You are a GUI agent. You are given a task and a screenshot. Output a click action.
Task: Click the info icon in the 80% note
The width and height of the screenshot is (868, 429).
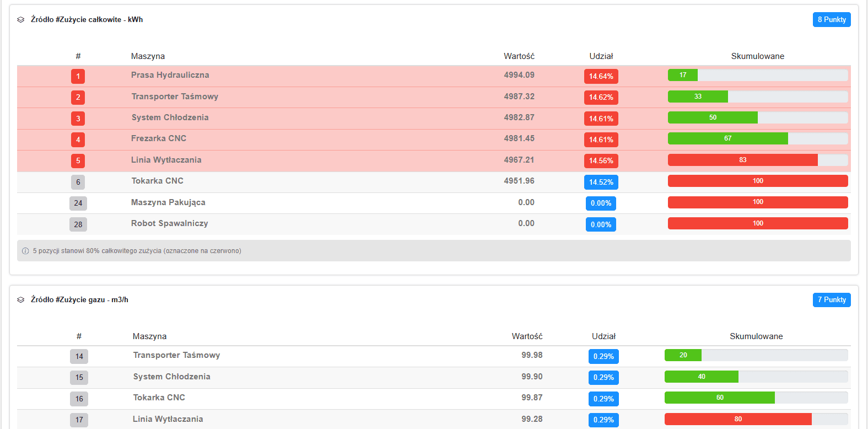click(25, 251)
